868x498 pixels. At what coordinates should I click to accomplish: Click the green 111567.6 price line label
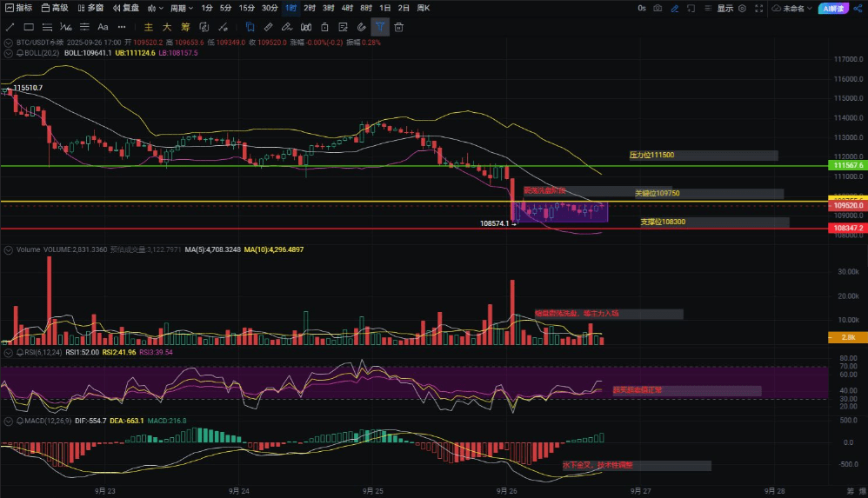(847, 165)
